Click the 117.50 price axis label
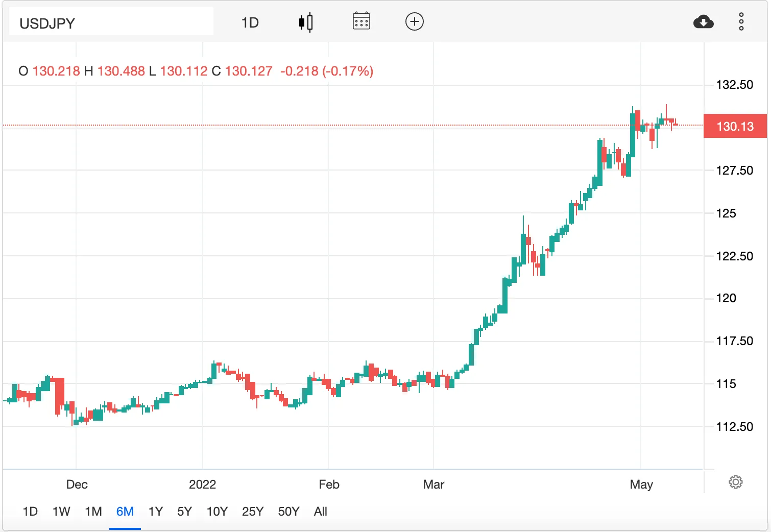Screen dimensions: 771x532 point(734,341)
